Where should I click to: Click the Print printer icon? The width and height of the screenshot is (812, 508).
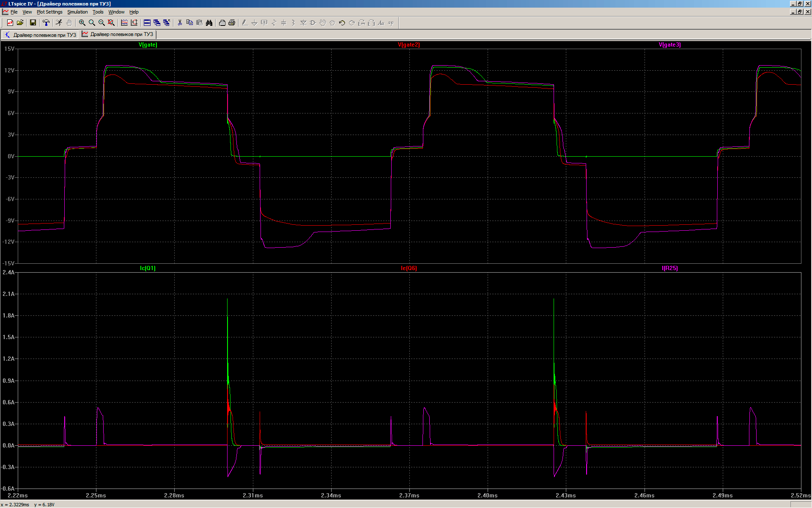[x=232, y=23]
